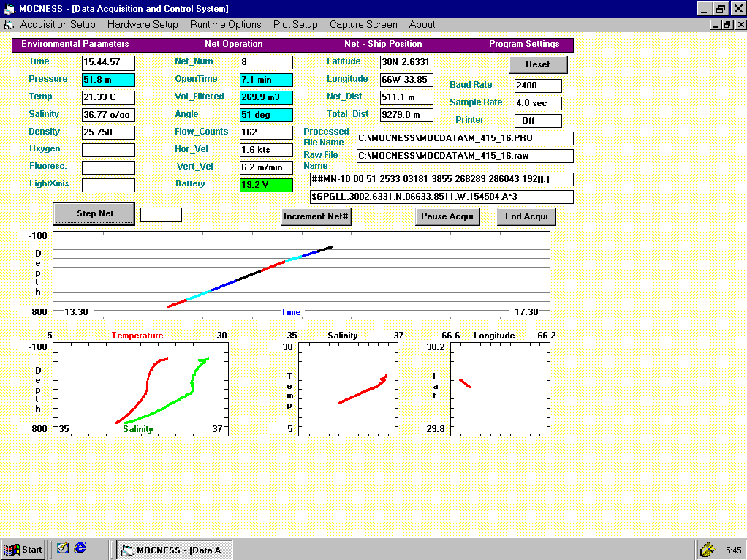Open the Windows Start menu
Image resolution: width=747 pixels, height=560 pixels.
(x=23, y=549)
